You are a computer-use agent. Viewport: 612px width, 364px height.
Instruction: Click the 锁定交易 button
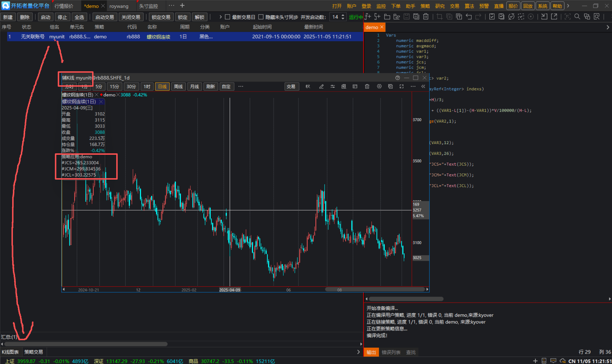tap(161, 17)
